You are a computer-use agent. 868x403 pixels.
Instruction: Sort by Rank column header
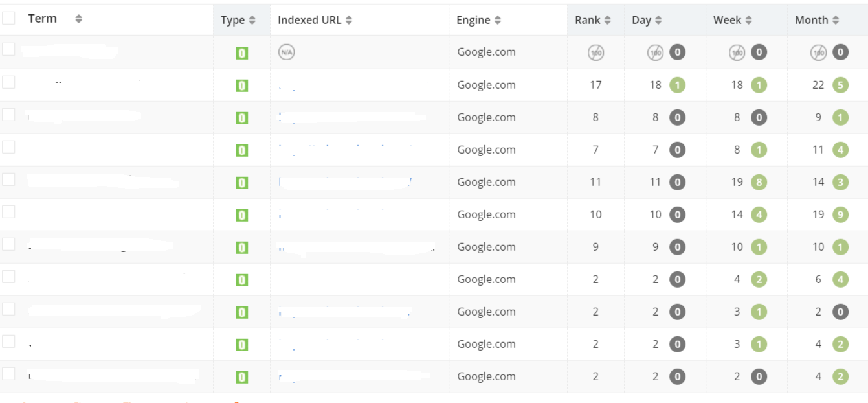[x=593, y=20]
